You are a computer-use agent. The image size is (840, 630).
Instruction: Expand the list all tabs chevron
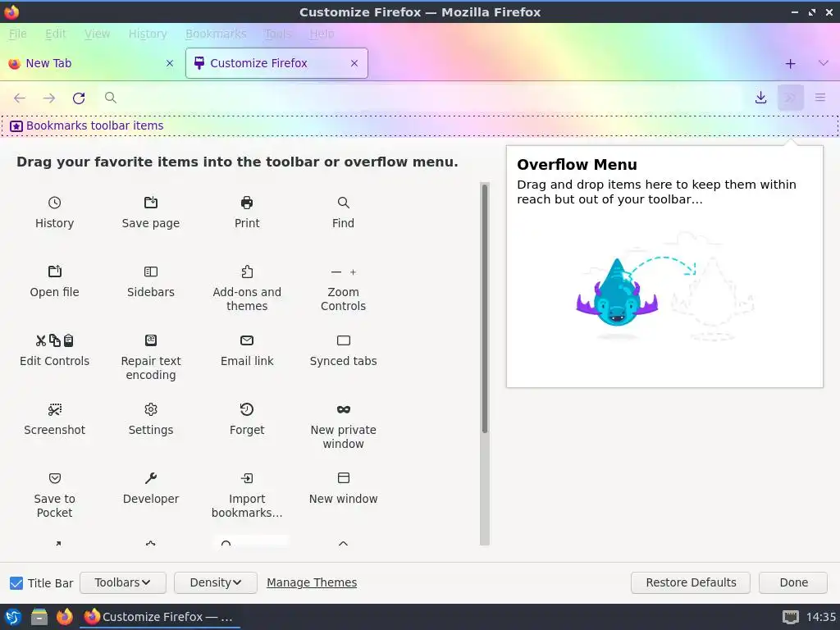824,63
